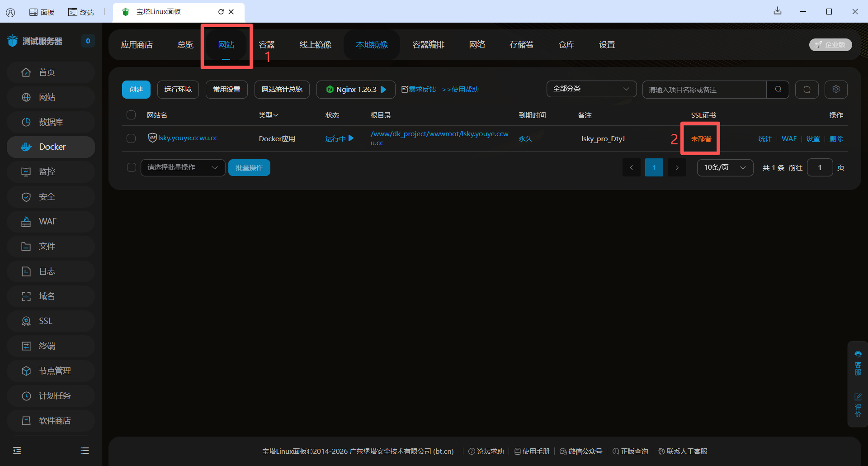Image resolution: width=868 pixels, height=466 pixels.
Task: Open the gear settings icon near search
Action: tap(836, 90)
